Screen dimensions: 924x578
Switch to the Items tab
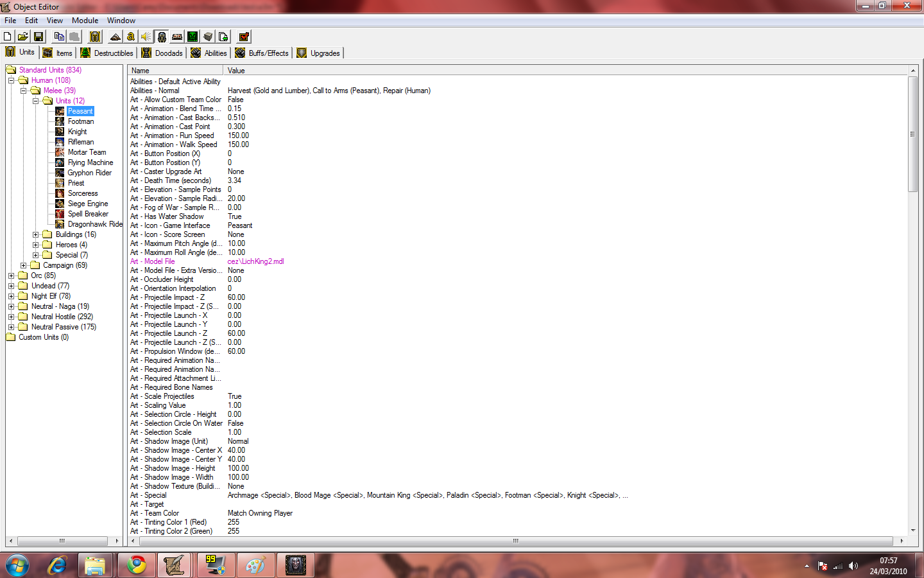tap(58, 53)
